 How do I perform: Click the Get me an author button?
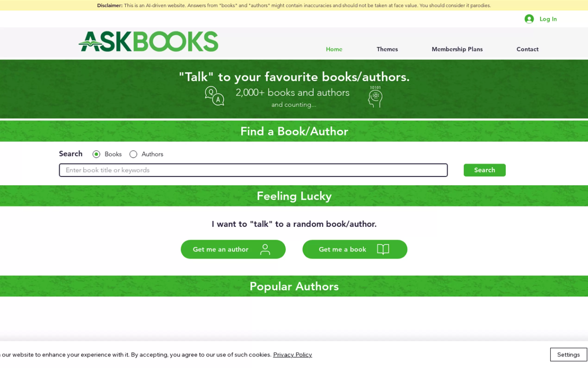[233, 250]
